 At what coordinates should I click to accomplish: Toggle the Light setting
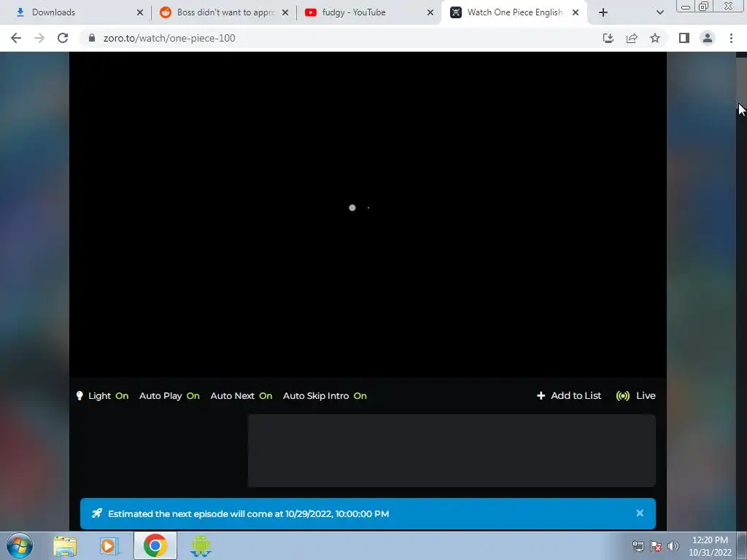pos(102,396)
